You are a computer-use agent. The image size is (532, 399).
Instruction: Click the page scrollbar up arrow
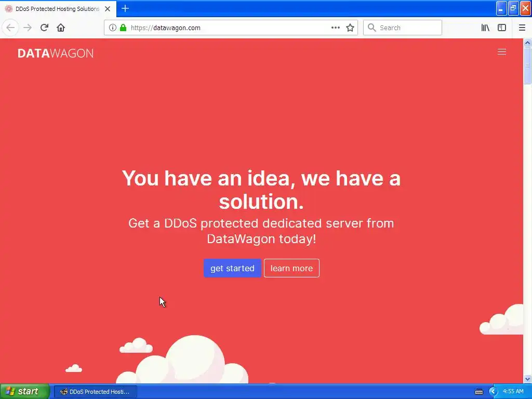(527, 43)
